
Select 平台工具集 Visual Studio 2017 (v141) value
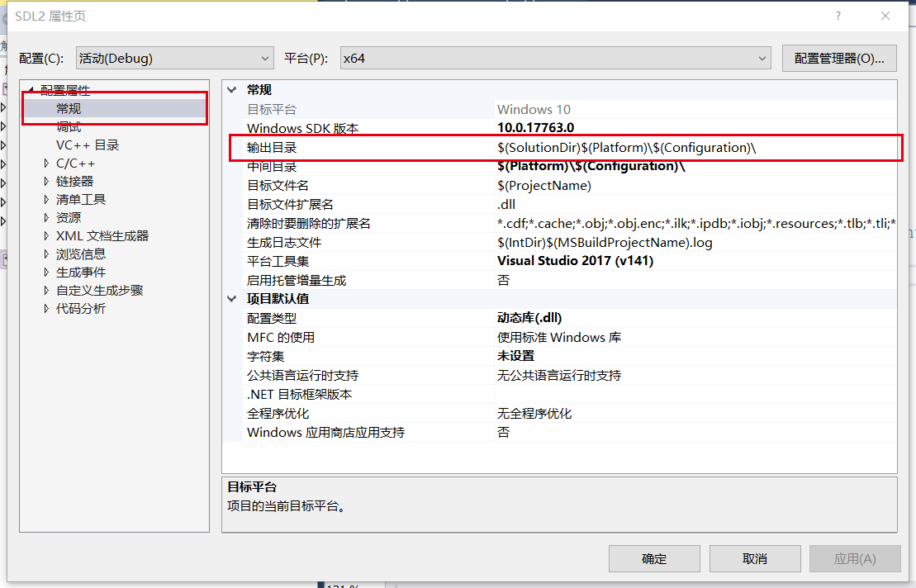point(576,261)
